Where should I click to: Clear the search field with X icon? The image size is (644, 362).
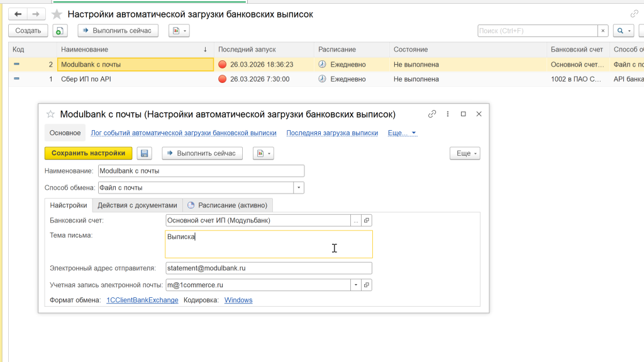(x=603, y=31)
